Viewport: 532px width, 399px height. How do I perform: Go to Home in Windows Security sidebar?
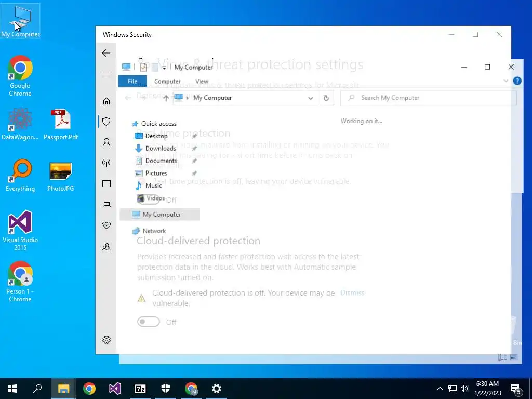107,101
